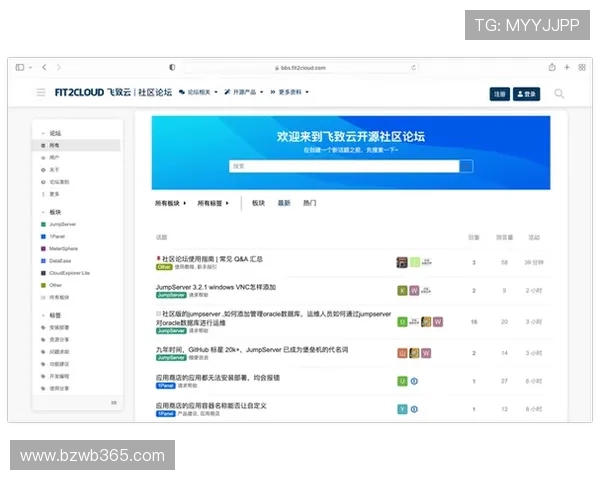Click K avatar in VNC topic row
The width and height of the screenshot is (600, 480).
(x=402, y=291)
